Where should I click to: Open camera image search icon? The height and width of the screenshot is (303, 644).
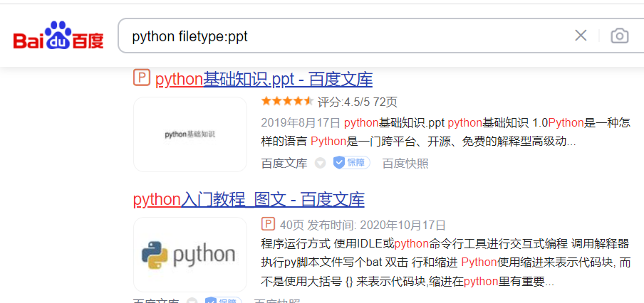tap(619, 36)
